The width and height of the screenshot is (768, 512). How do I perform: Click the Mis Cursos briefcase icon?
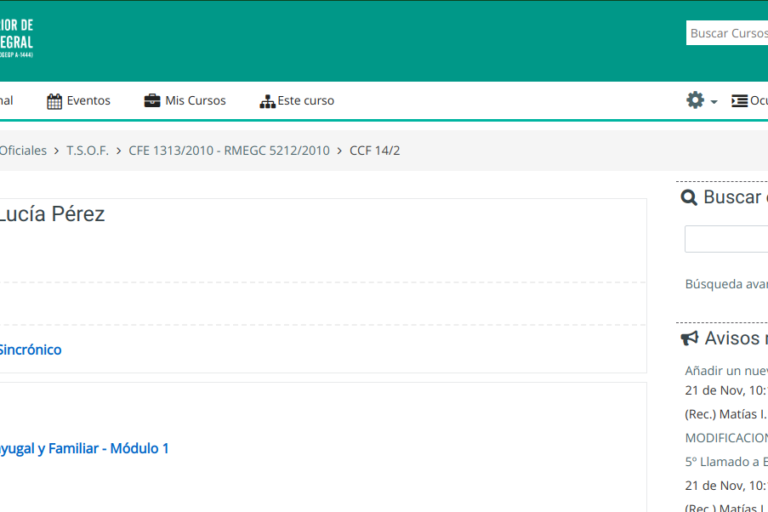click(x=152, y=101)
